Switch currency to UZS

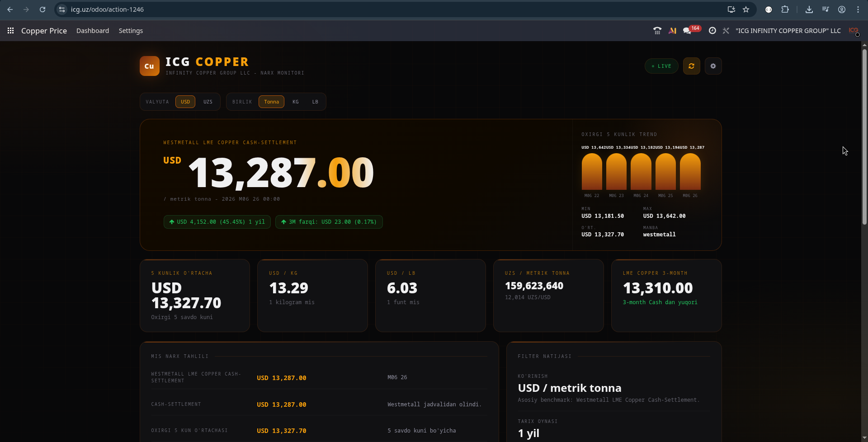[x=208, y=102]
